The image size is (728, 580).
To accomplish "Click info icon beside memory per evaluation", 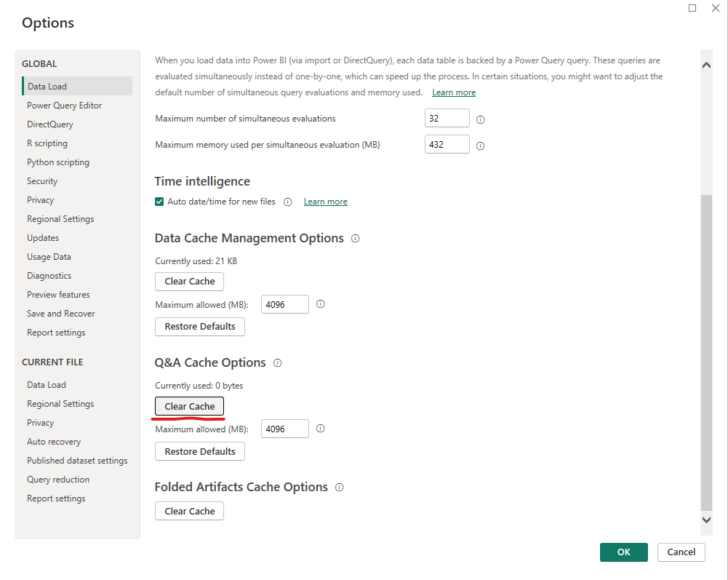I will coord(481,146).
